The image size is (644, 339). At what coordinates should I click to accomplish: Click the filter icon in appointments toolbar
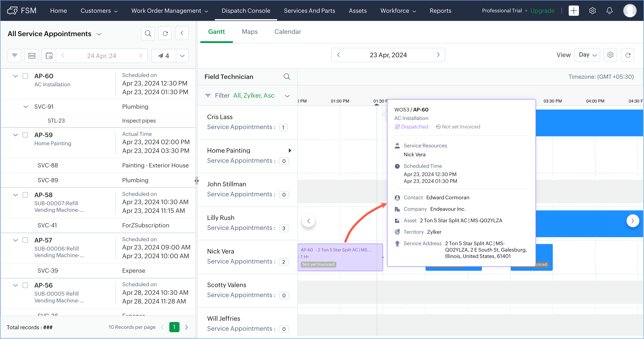[14, 56]
